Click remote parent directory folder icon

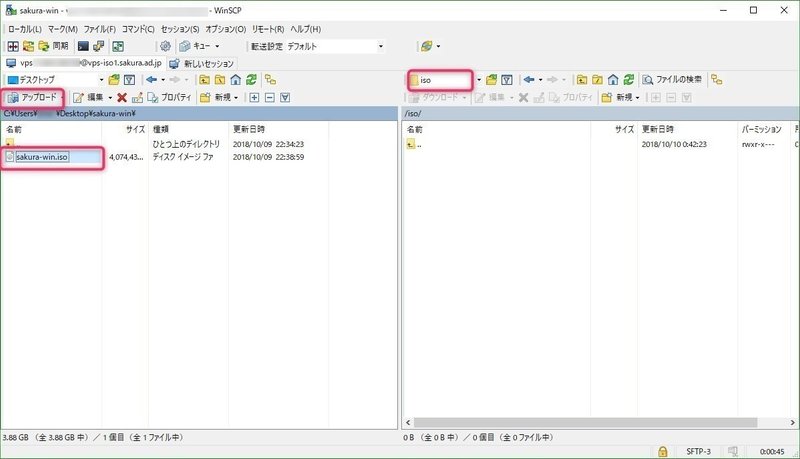pyautogui.click(x=582, y=80)
